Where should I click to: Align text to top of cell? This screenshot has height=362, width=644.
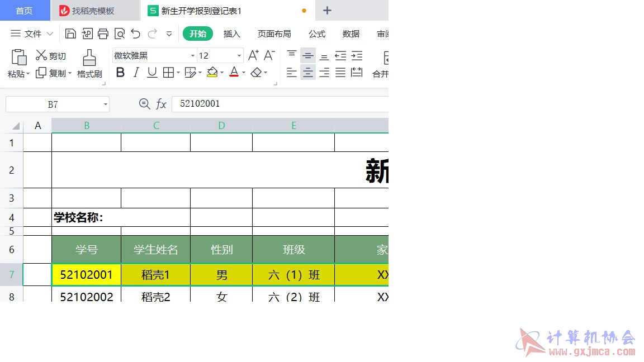(x=292, y=55)
